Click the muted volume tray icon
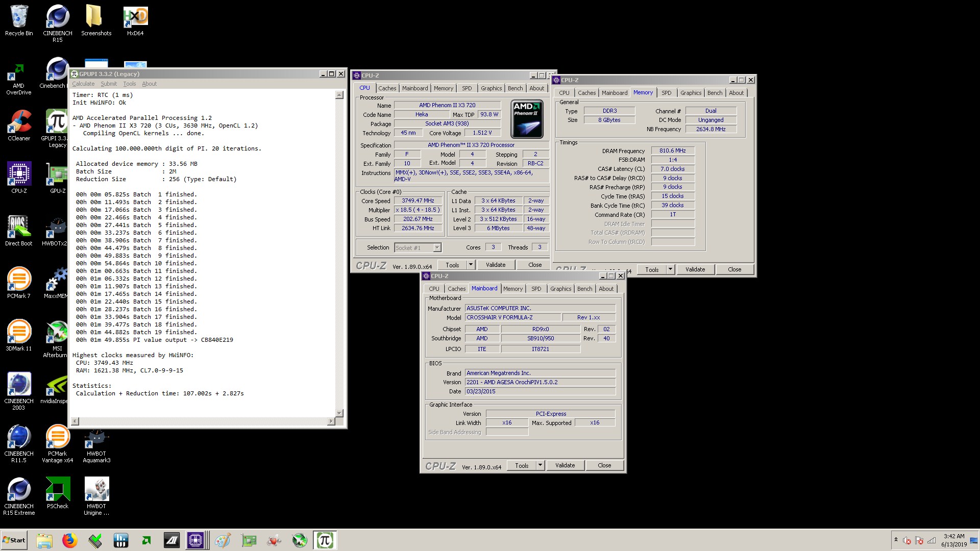 [x=907, y=541]
